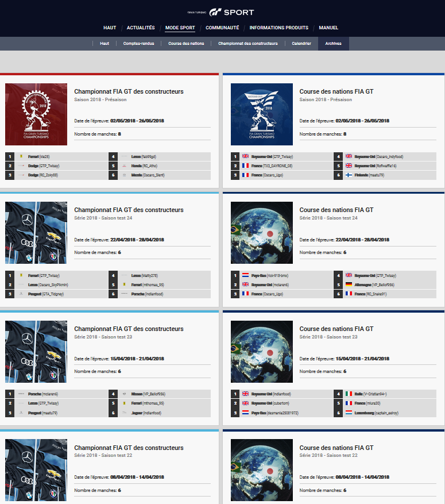Click the globe thumbnail for Saison test 23
445x504 pixels.
262,352
